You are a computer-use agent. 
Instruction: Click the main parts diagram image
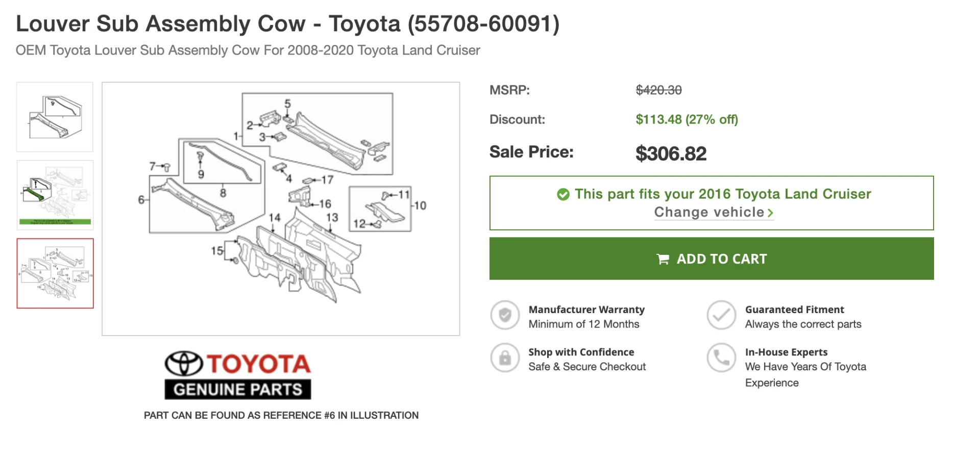click(280, 208)
